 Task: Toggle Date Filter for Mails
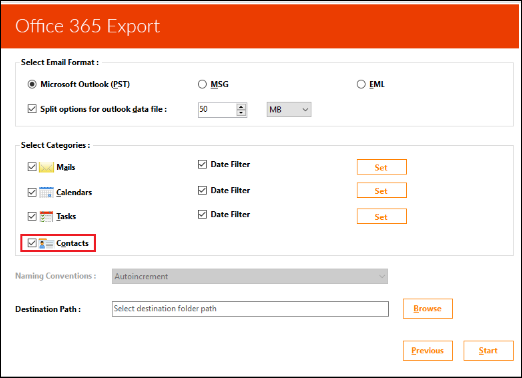tap(202, 164)
